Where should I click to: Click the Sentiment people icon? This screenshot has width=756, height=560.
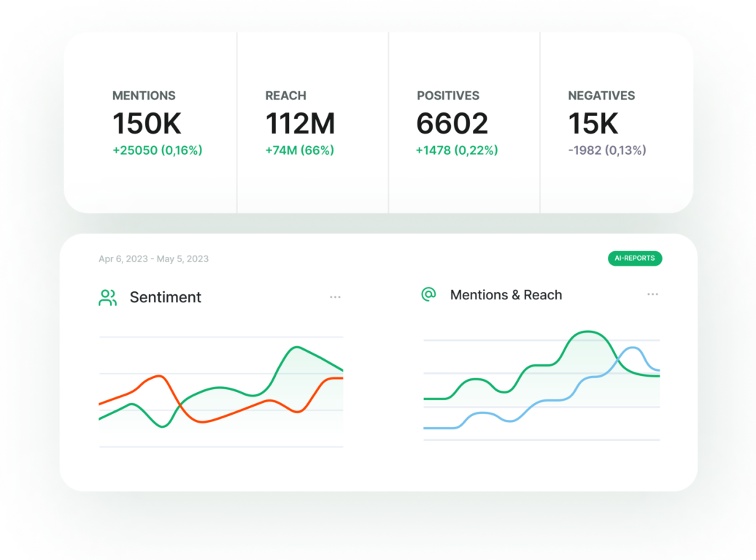point(107,298)
